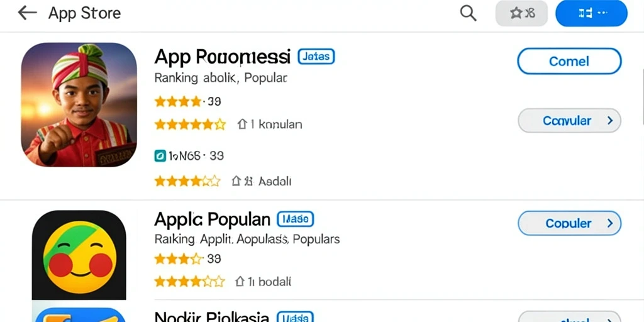Open the partially visible blue app icon
644x322 pixels.
(x=79, y=314)
